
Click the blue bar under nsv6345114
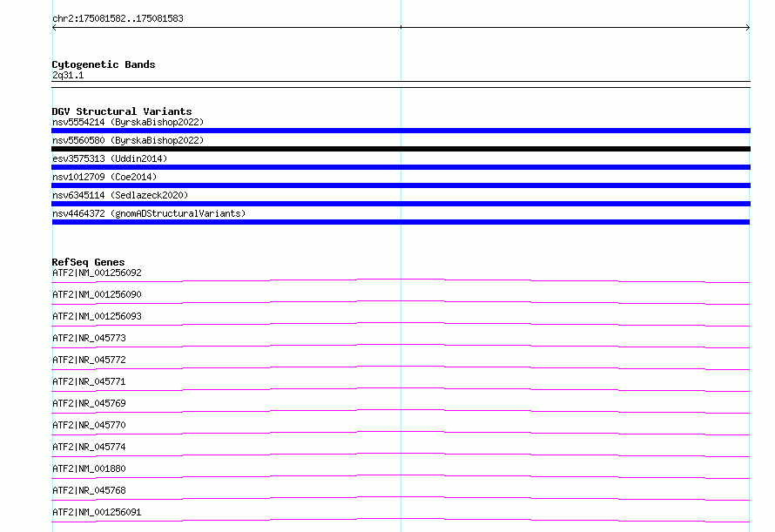point(401,204)
